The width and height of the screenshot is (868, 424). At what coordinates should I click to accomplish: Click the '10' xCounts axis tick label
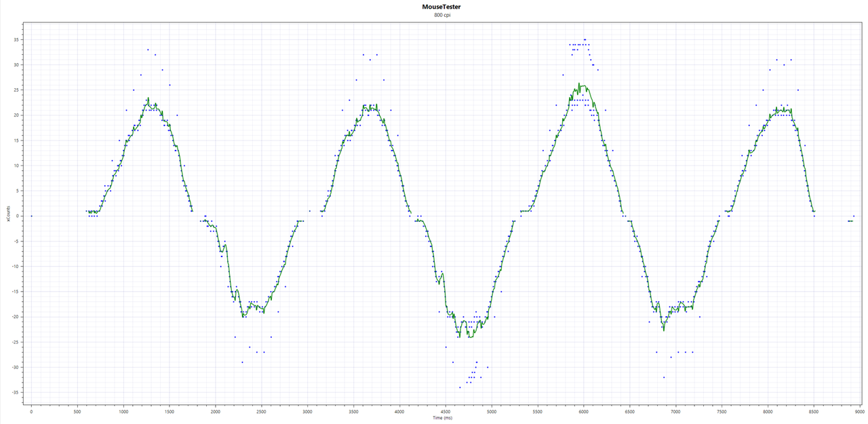coord(15,166)
